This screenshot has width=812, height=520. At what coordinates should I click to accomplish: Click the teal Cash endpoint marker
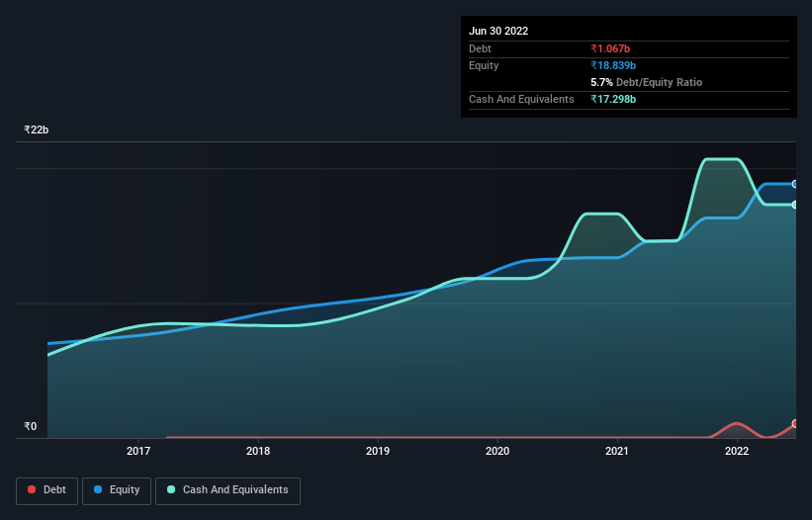pos(795,205)
